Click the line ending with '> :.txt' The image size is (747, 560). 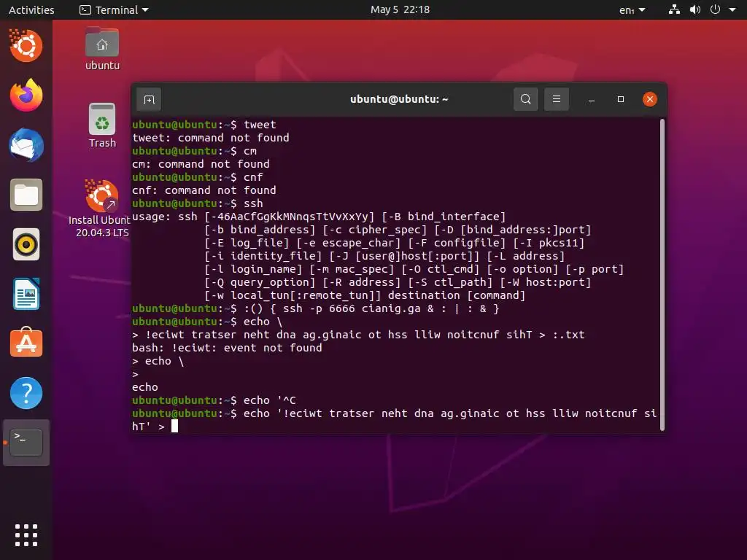pos(358,335)
